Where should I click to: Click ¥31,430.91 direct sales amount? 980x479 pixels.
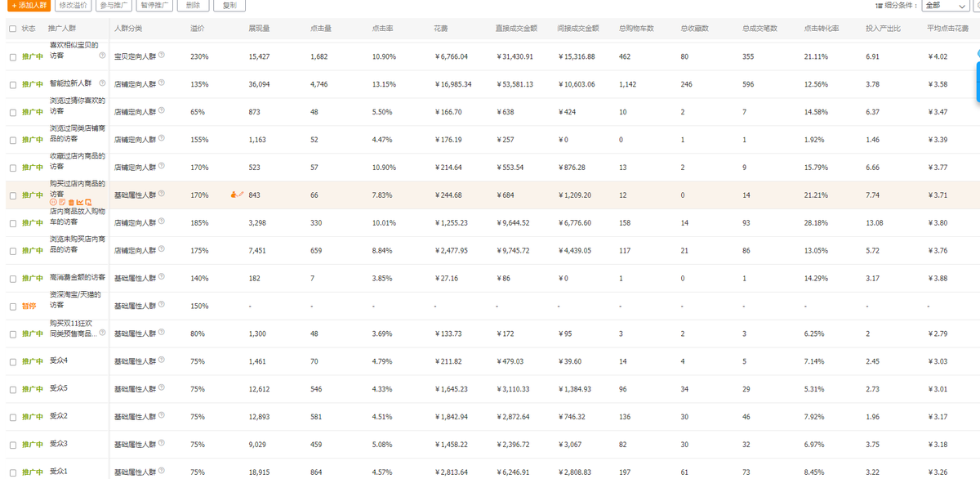514,57
